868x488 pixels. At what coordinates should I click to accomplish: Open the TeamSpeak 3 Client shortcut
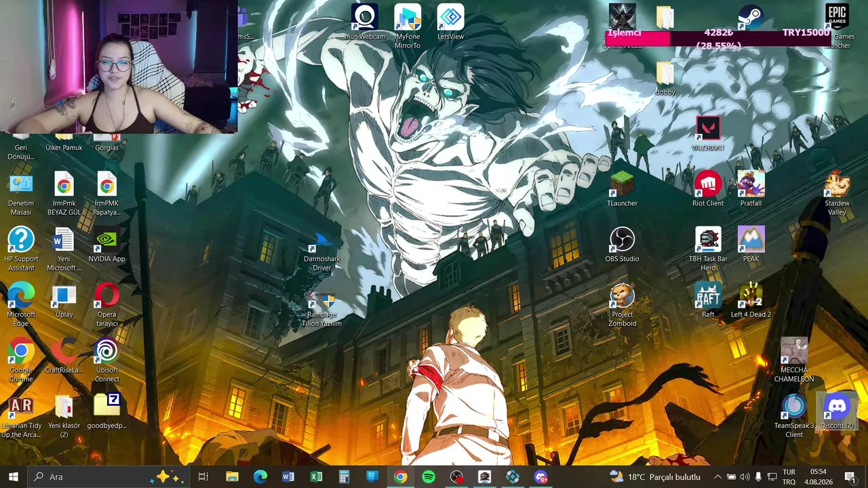click(794, 416)
